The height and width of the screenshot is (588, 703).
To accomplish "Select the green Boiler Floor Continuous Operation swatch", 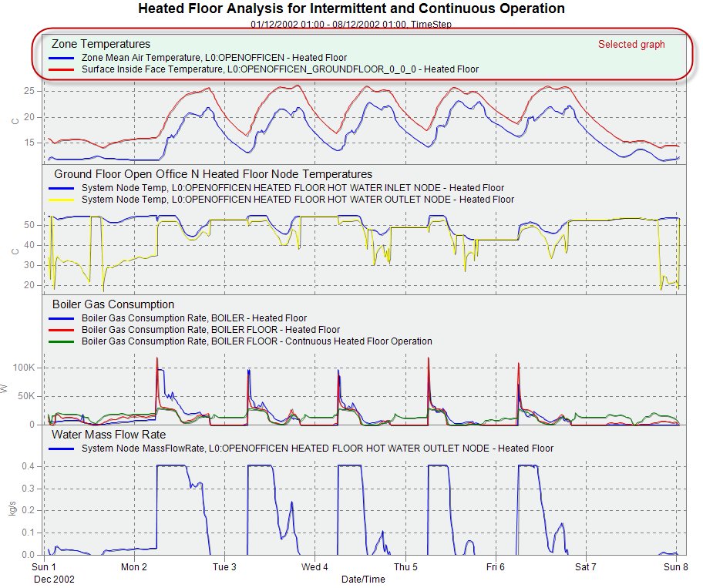I will coord(61,341).
